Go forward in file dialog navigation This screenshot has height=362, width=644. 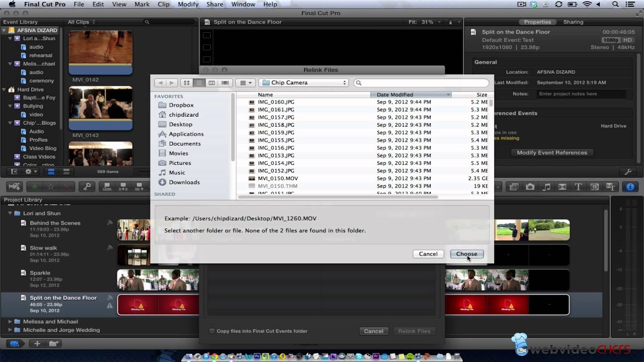tap(172, 83)
